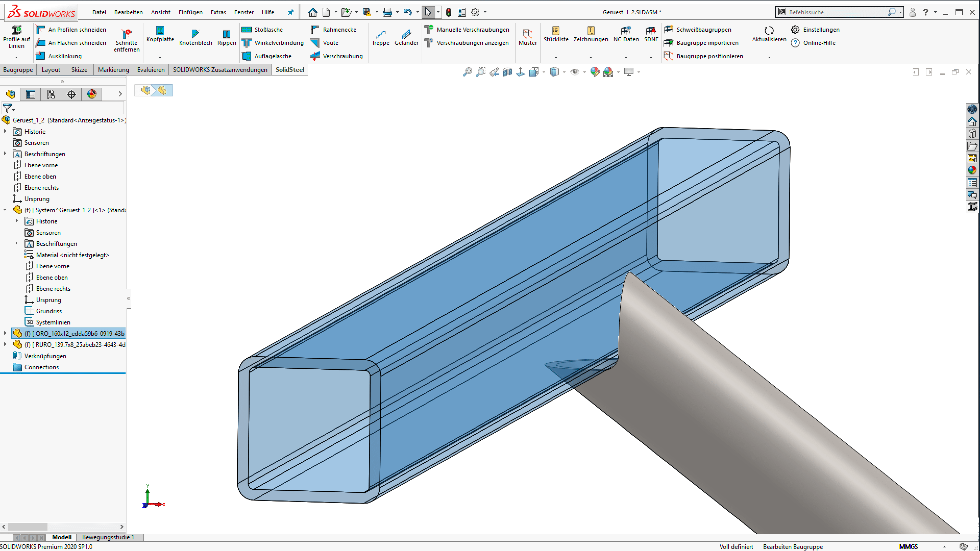
Task: Open the Stückliste
Action: coord(556,34)
